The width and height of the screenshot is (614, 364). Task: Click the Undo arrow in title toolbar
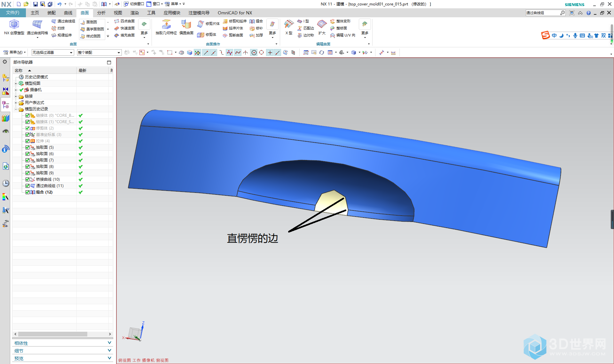(x=59, y=4)
